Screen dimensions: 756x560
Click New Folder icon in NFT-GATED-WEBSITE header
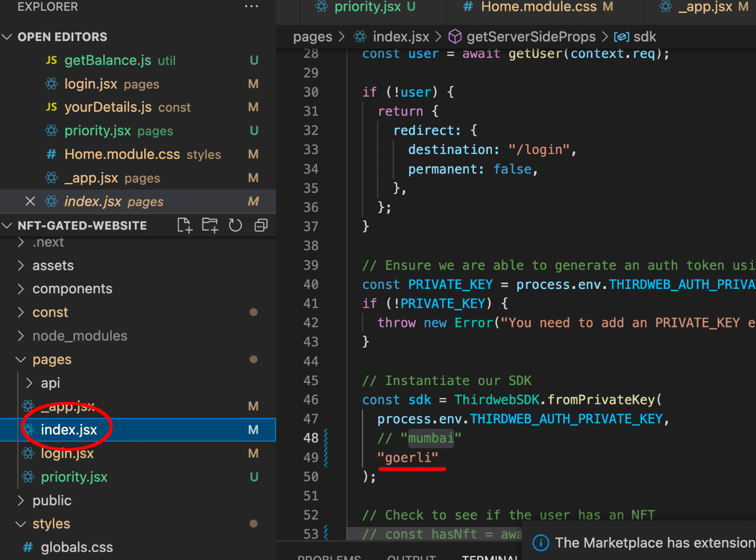click(x=210, y=225)
